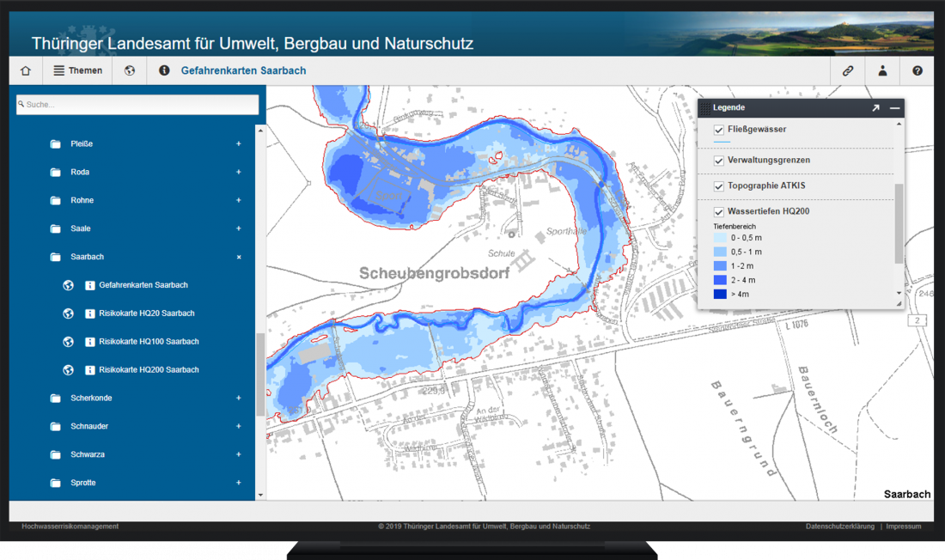
Task: Toggle the Verwaltungsgrenzen layer checkbox
Action: pyautogui.click(x=719, y=161)
